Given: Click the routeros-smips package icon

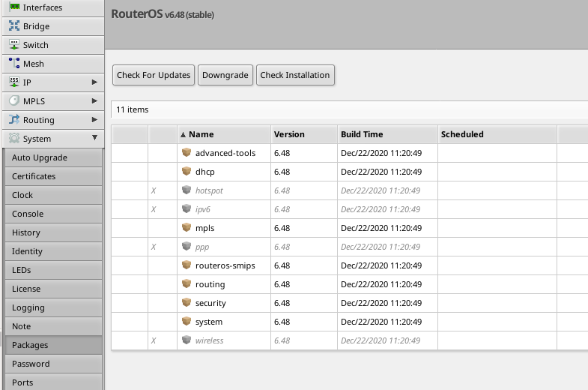Looking at the screenshot, I should [x=187, y=265].
